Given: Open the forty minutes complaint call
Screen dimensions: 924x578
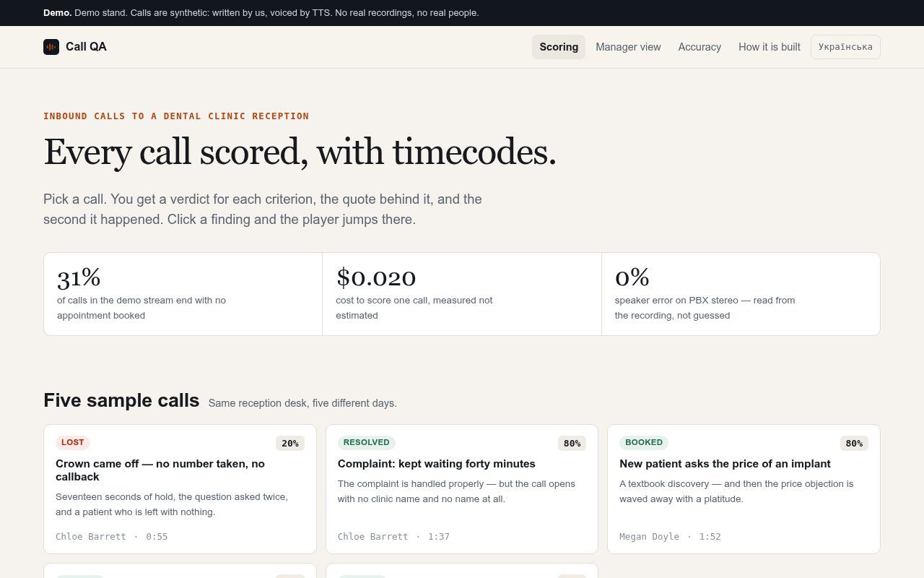Looking at the screenshot, I should click(462, 489).
